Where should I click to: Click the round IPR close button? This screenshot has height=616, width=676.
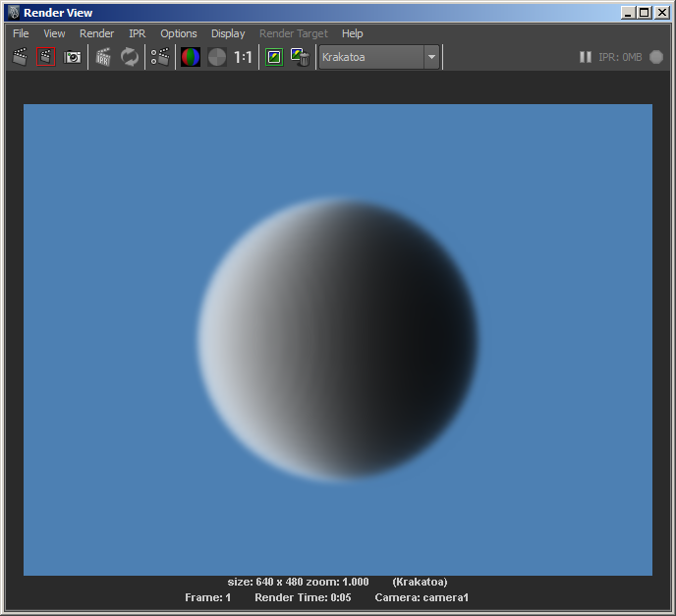(x=656, y=57)
